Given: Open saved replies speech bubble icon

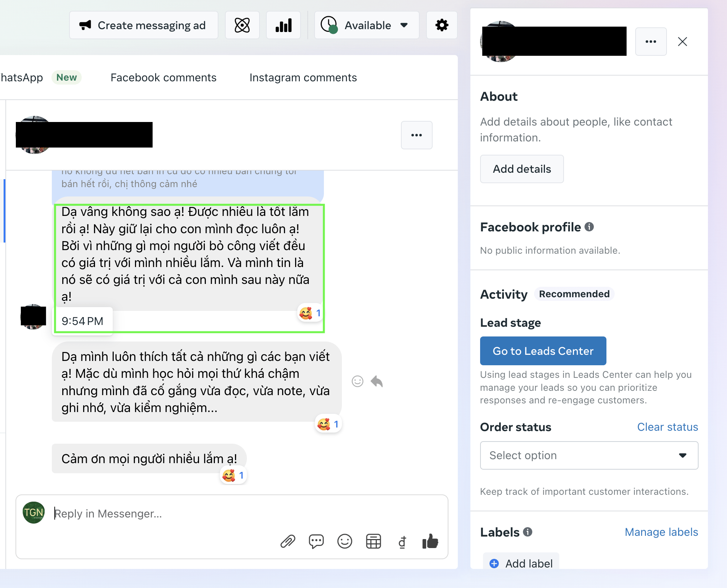Looking at the screenshot, I should point(316,541).
